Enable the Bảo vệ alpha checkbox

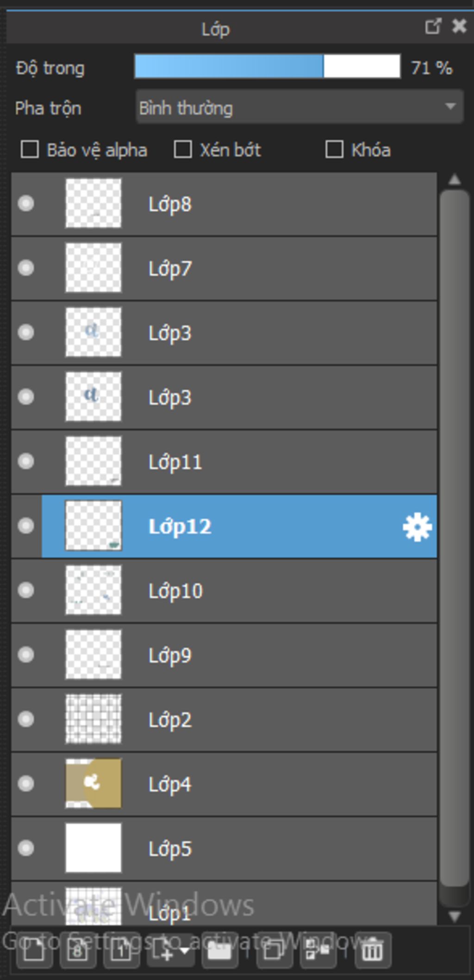(x=30, y=150)
